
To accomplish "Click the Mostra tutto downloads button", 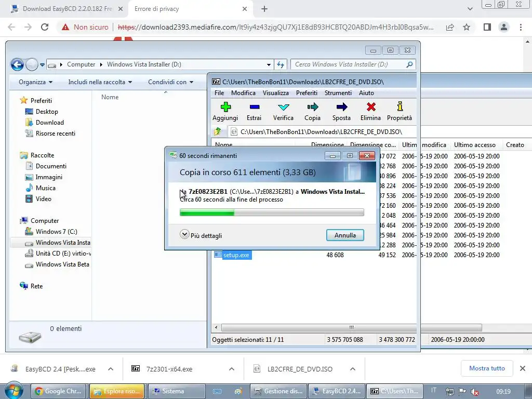I will (x=487, y=368).
